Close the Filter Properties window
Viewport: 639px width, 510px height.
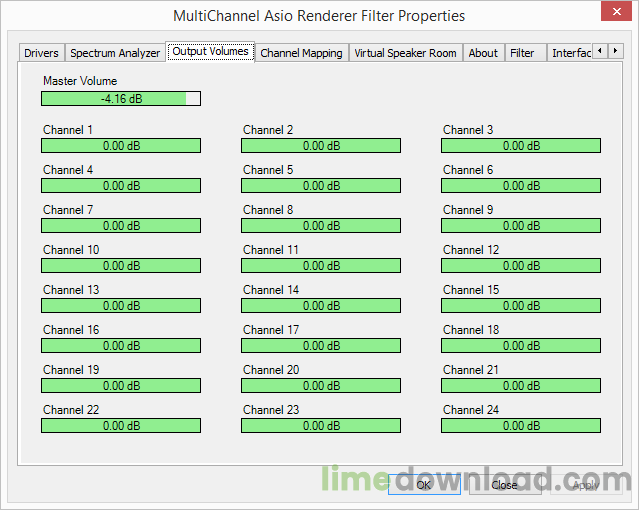[x=616, y=11]
